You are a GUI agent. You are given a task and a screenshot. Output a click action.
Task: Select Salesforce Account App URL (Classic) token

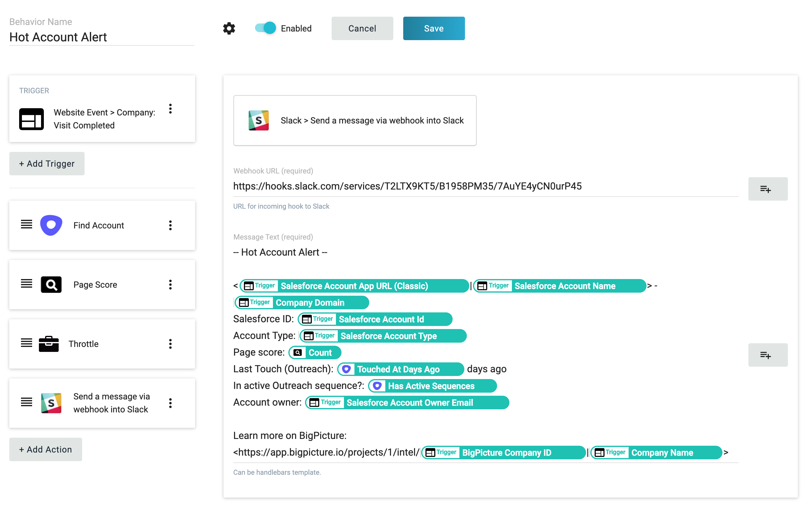click(354, 286)
